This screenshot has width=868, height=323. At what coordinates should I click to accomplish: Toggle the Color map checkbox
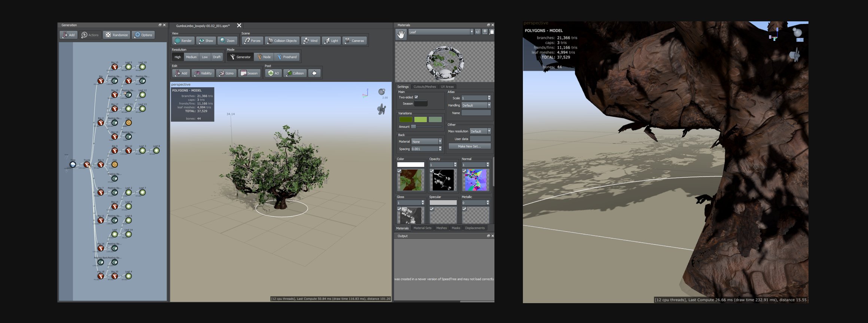(x=399, y=171)
